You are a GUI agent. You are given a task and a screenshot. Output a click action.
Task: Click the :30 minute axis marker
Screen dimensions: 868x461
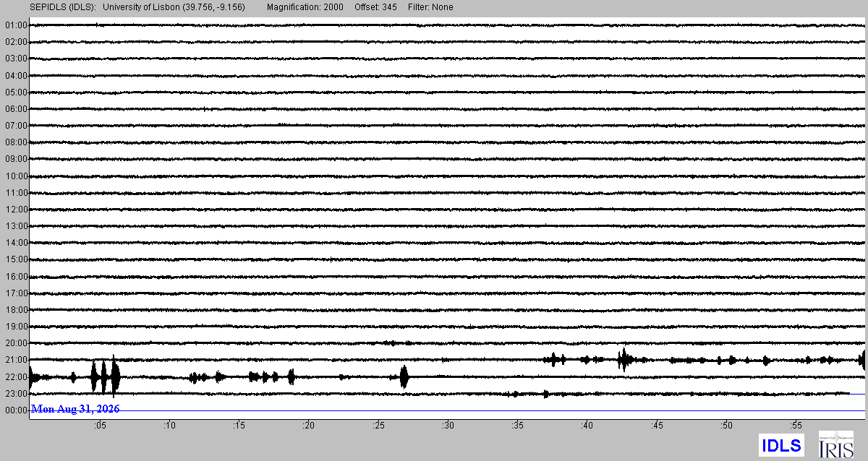448,426
